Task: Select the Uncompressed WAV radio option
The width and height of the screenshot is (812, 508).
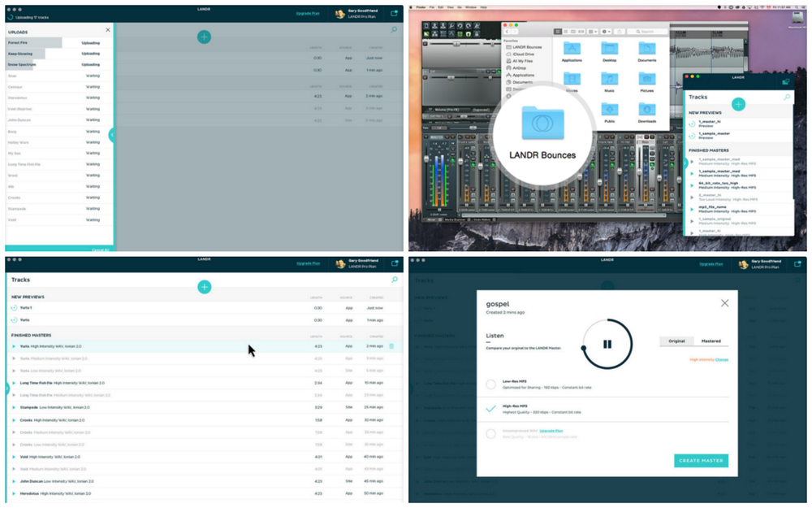Action: (490, 433)
